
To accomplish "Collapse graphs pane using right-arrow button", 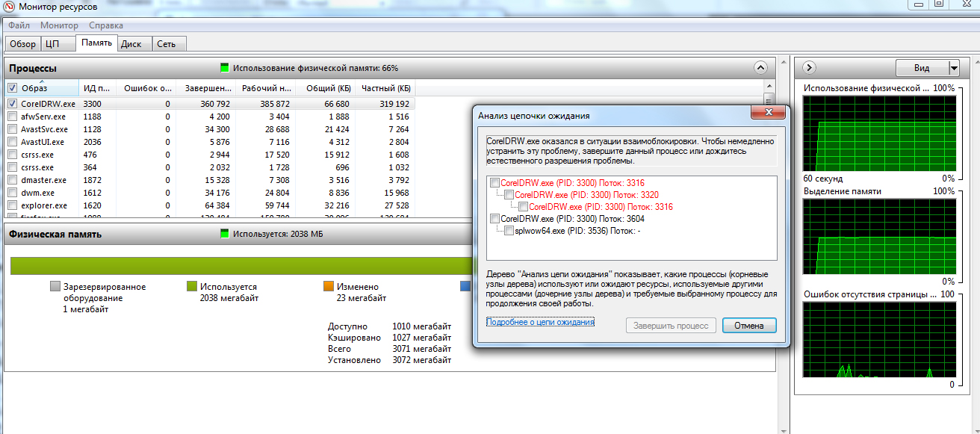I will pyautogui.click(x=808, y=68).
